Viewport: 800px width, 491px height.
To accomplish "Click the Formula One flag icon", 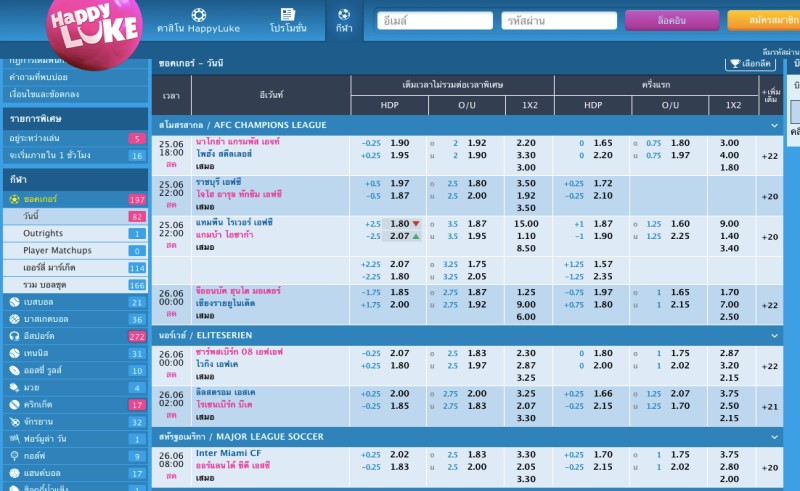I will (x=14, y=438).
